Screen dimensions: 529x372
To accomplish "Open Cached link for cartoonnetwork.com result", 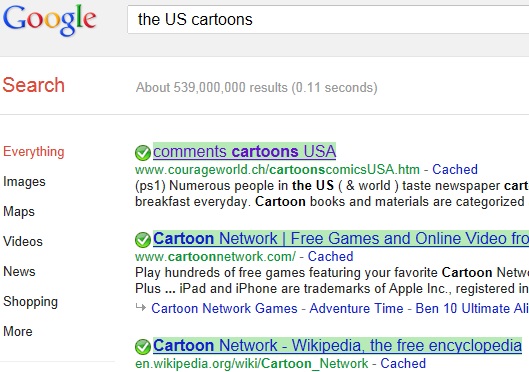I will click(330, 256).
